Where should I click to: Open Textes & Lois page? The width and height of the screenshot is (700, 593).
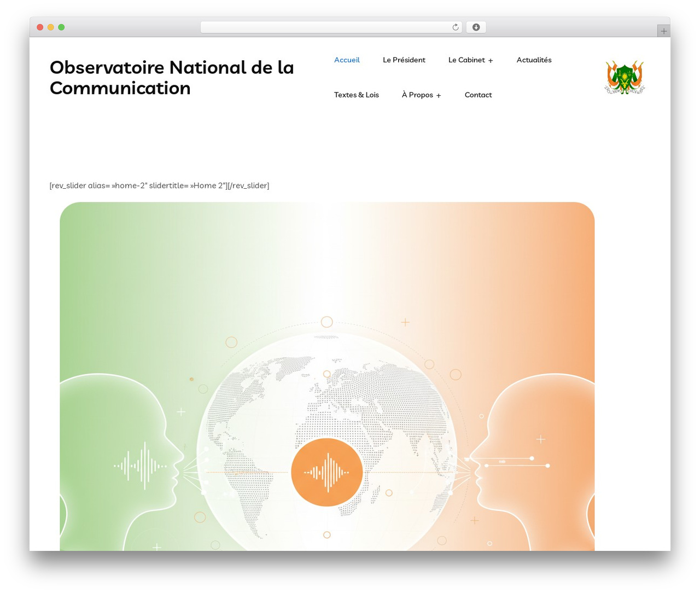356,95
